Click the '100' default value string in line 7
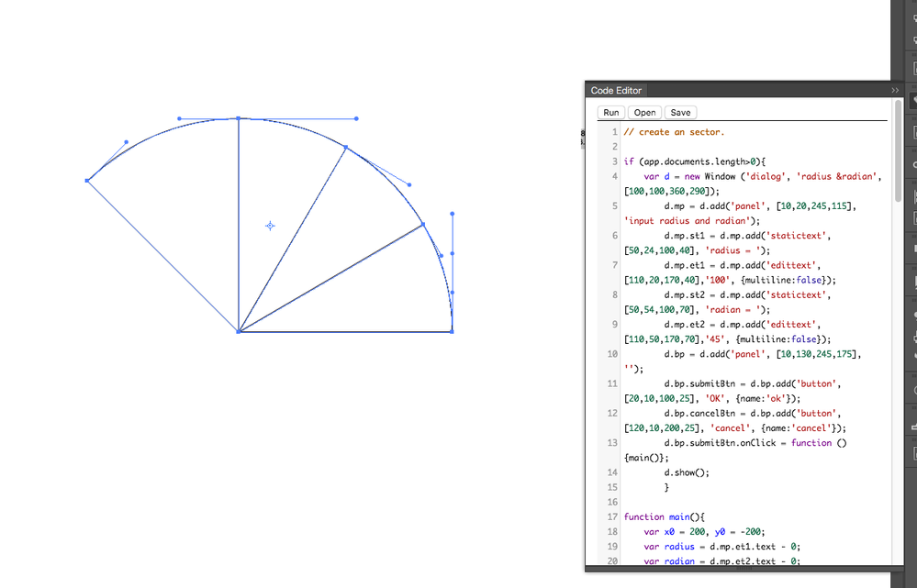Image resolution: width=917 pixels, height=588 pixels. [x=717, y=280]
